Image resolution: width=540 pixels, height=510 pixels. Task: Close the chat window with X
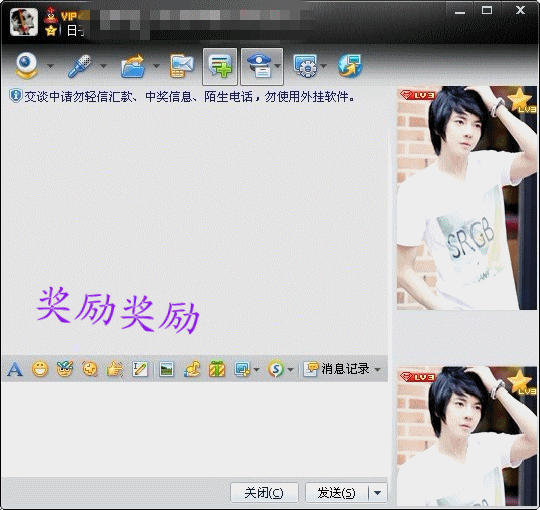(520, 10)
